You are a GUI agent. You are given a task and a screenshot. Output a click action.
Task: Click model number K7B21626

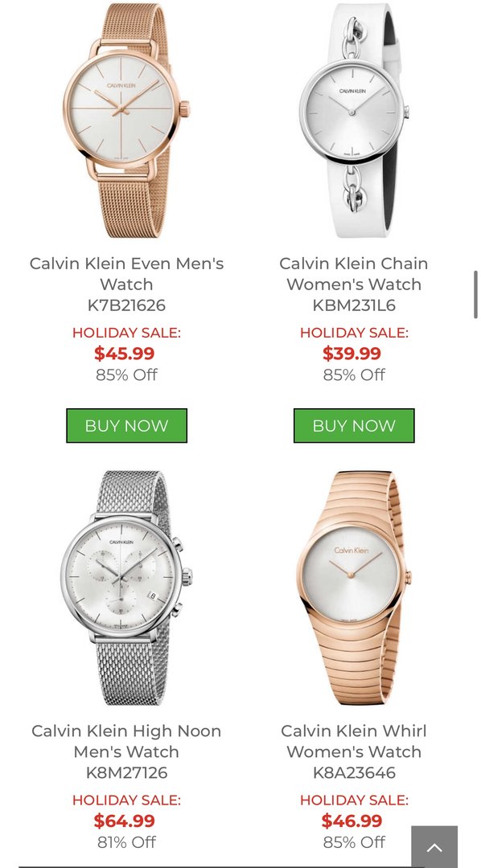click(127, 305)
